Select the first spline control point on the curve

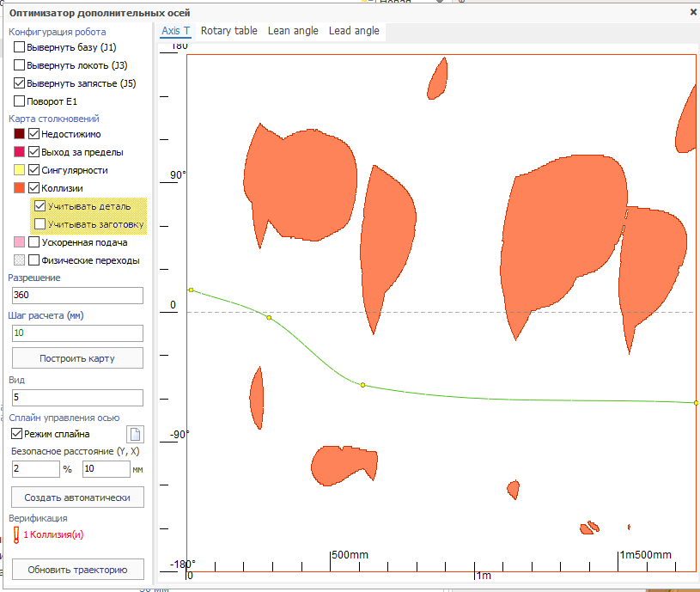[191, 290]
